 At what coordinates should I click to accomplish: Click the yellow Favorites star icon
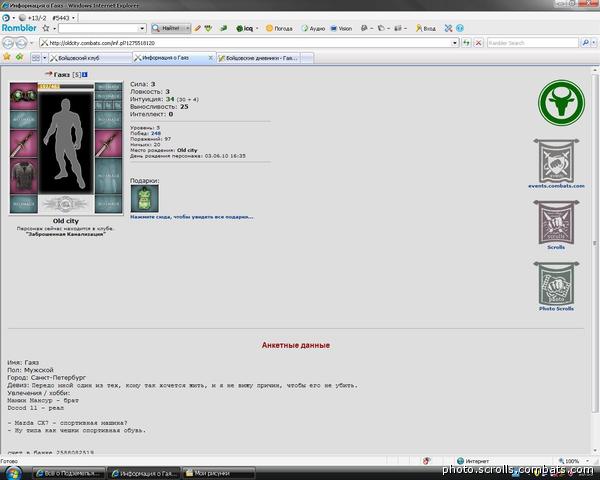(x=7, y=57)
